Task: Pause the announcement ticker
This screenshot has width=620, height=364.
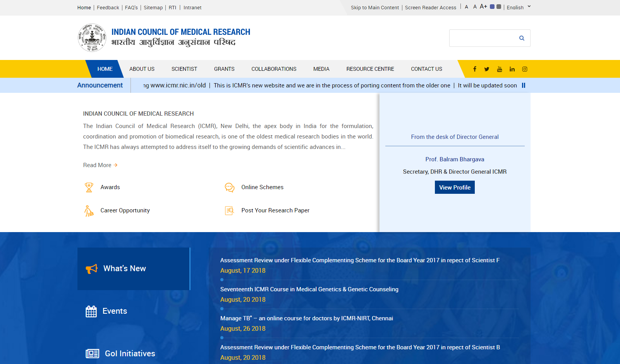Action: coord(524,85)
